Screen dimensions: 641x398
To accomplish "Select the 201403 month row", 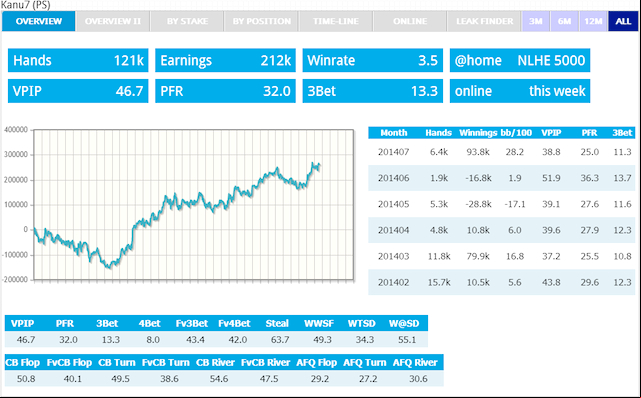I will [502, 256].
